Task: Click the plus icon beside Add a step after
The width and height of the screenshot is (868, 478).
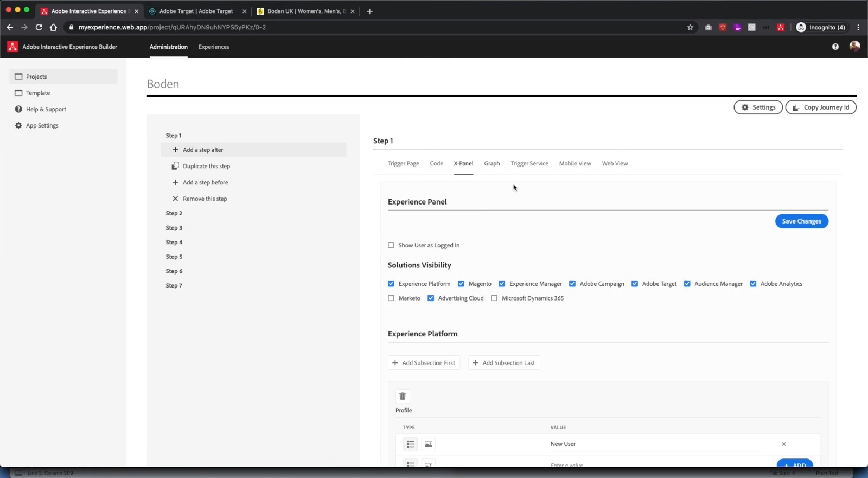Action: tap(175, 150)
